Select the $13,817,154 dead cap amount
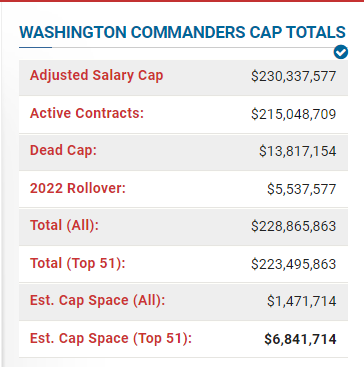364x367 pixels. 298,152
